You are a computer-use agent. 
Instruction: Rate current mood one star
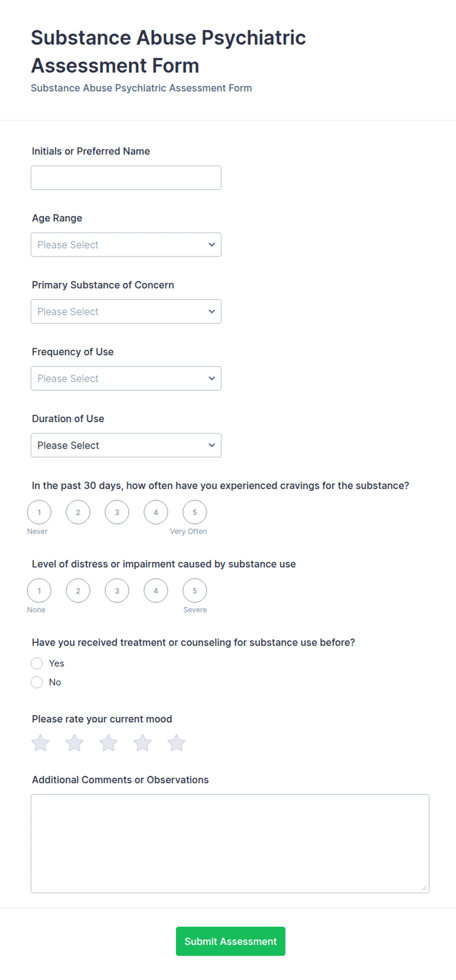pos(40,743)
